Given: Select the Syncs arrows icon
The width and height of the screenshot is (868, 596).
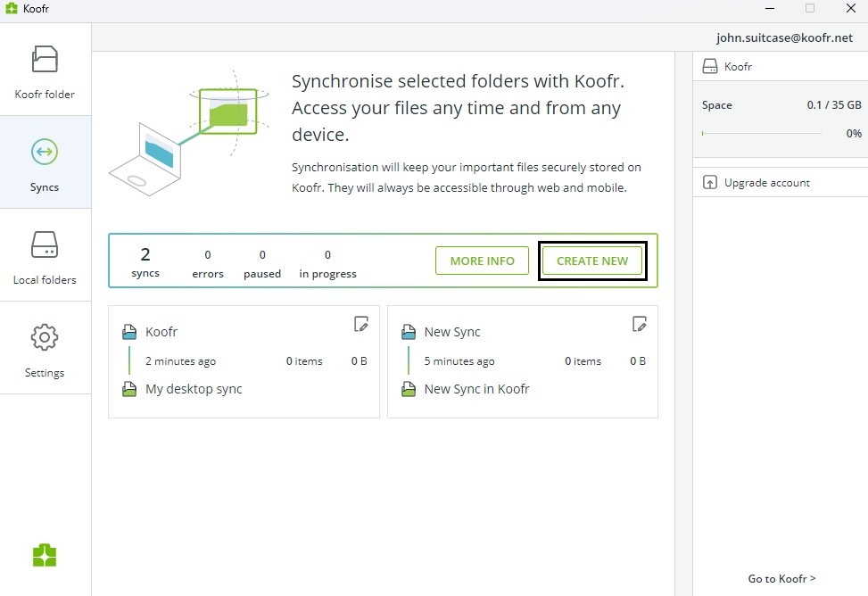Looking at the screenshot, I should pos(45,152).
